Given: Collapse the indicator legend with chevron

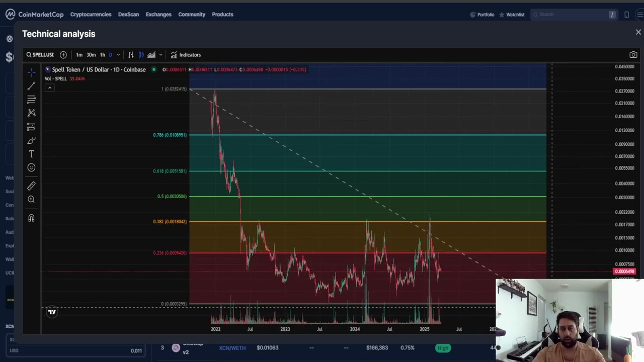Looking at the screenshot, I should point(50,87).
